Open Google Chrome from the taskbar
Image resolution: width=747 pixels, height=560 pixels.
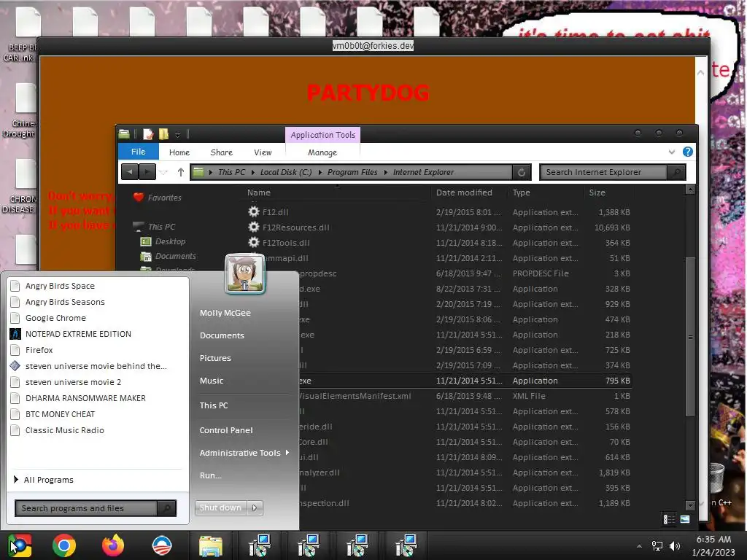coord(64,545)
